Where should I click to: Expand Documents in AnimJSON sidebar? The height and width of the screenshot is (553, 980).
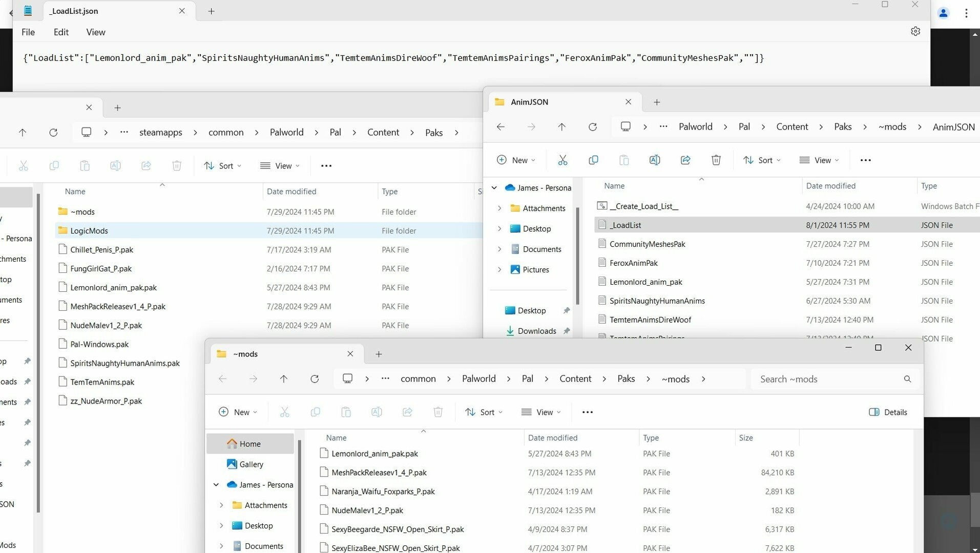pyautogui.click(x=499, y=249)
